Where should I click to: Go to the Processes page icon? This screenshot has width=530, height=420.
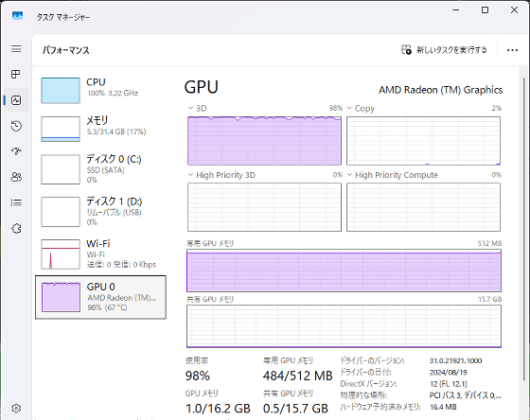(16, 75)
